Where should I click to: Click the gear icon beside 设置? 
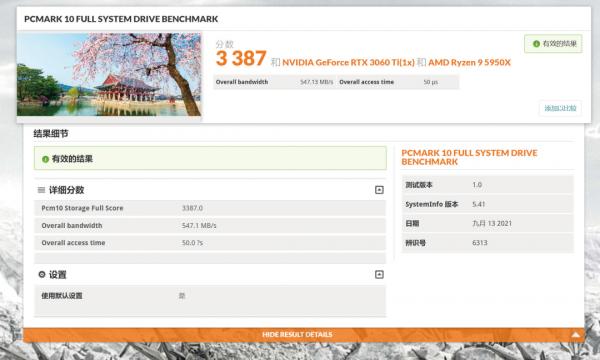42,274
